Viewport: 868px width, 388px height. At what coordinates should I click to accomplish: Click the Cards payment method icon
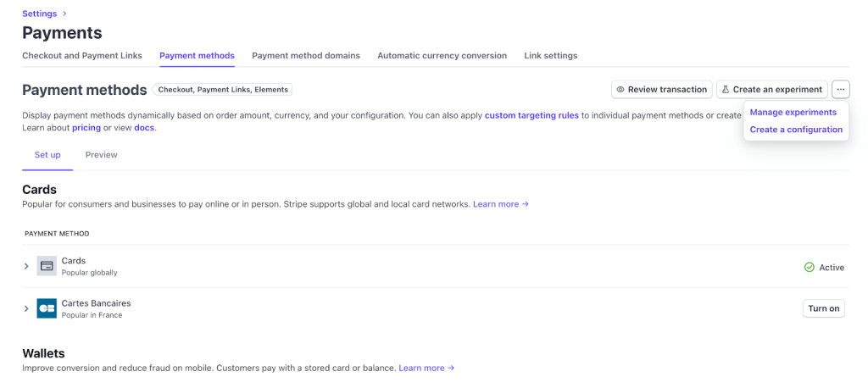(x=47, y=266)
